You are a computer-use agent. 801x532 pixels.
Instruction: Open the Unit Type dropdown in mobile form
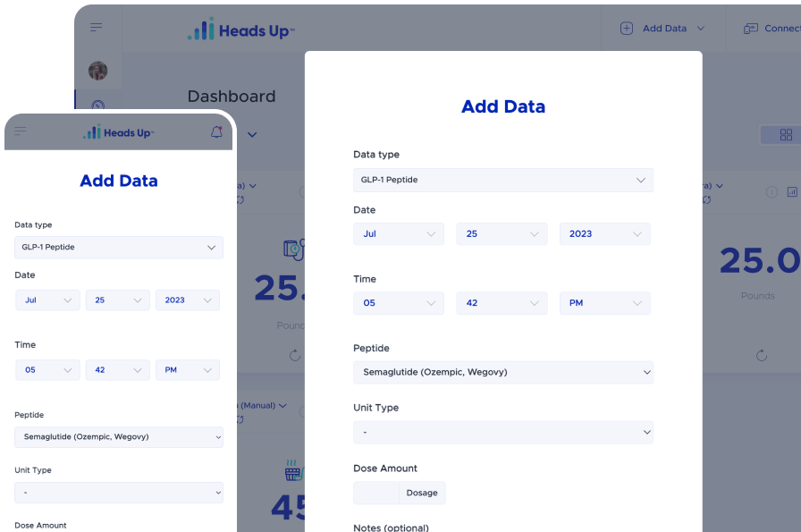tap(119, 493)
